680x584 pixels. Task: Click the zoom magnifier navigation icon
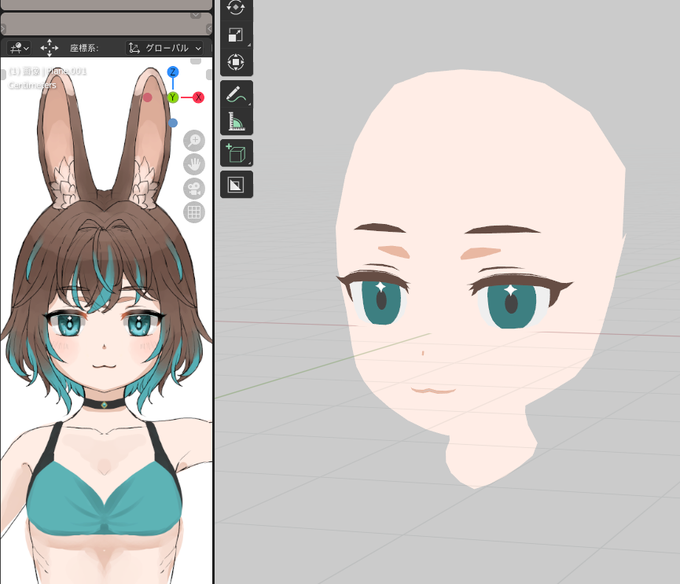[194, 140]
